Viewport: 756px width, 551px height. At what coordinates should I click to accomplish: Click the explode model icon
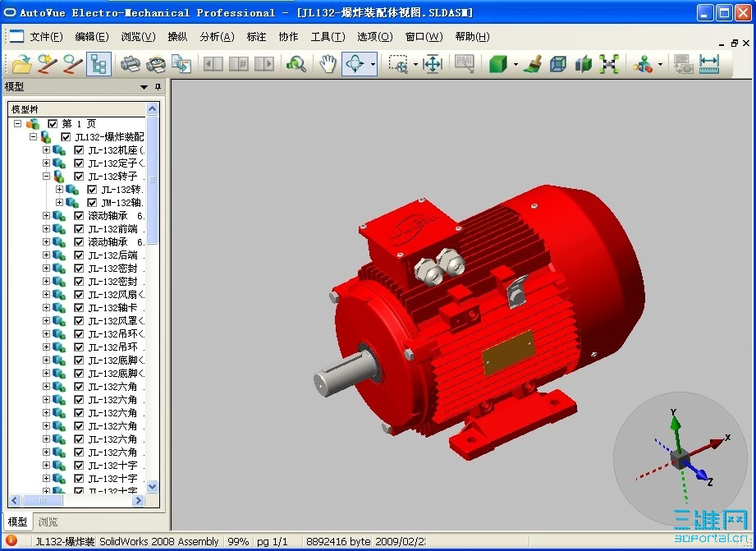[609, 64]
